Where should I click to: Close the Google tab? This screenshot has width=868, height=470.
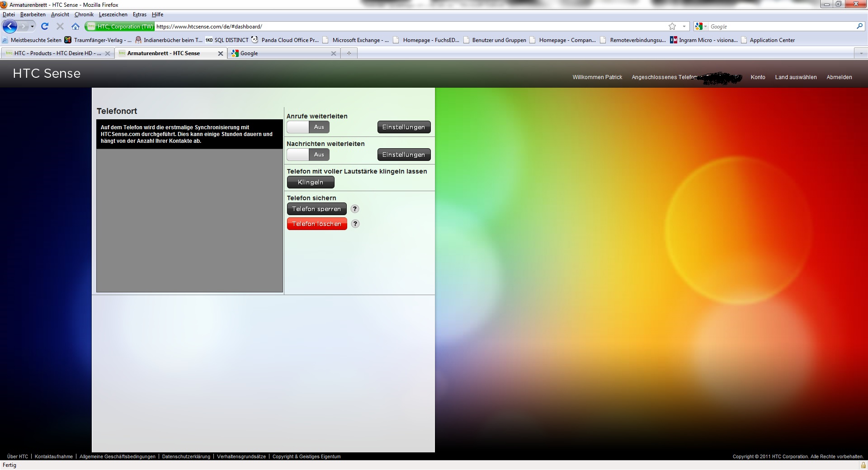coord(334,53)
